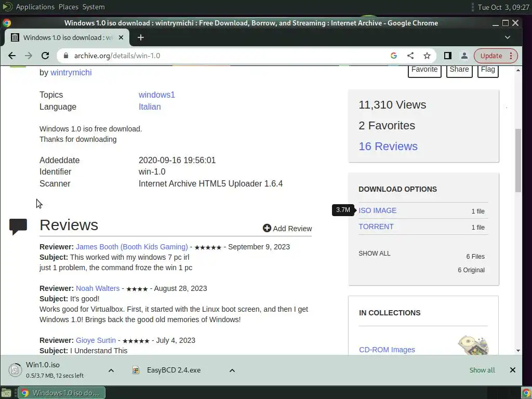
Task: Click the distro logo icon in top panel
Action: pos(7,6)
